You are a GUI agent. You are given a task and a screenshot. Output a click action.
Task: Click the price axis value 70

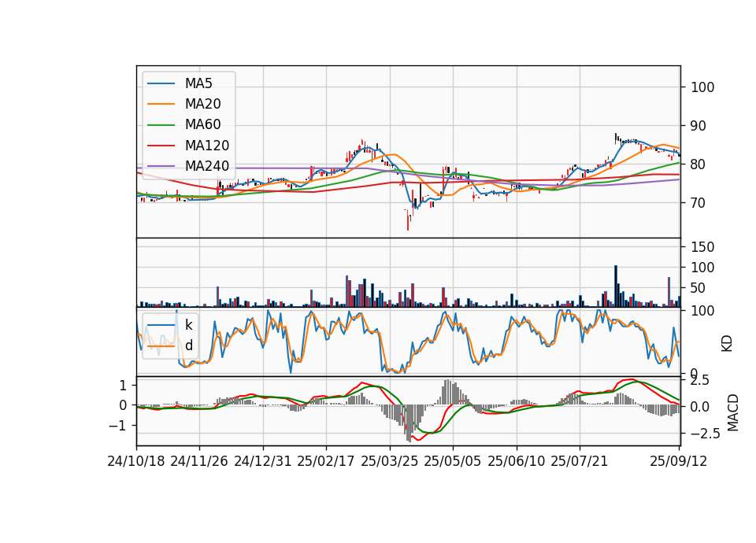click(699, 203)
